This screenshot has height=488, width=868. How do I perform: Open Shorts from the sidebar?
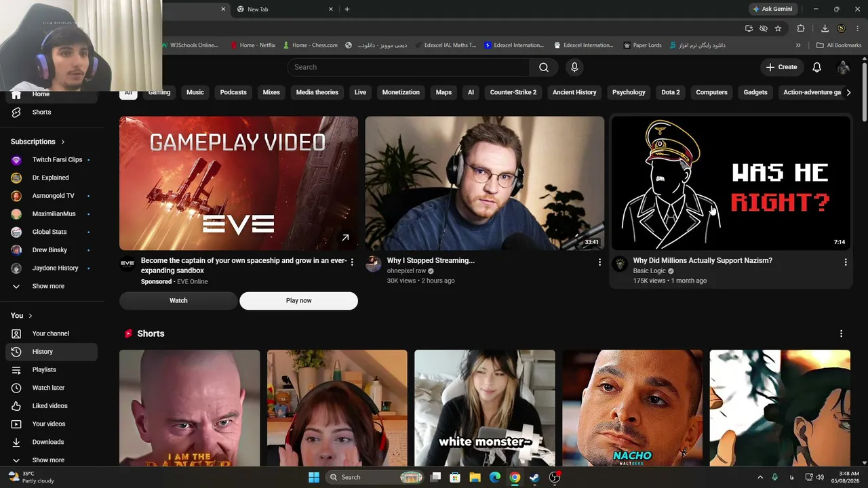[x=52, y=112]
